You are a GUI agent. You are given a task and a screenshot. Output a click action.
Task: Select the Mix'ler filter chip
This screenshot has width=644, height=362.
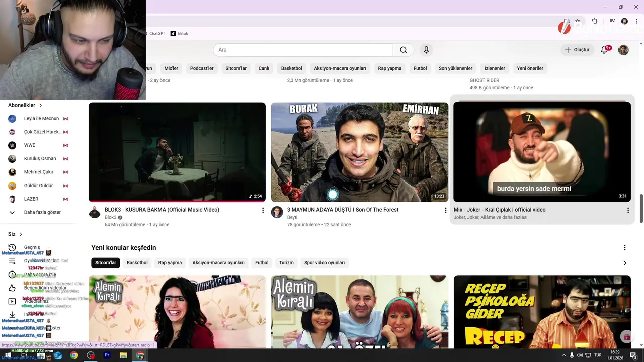[x=171, y=68]
